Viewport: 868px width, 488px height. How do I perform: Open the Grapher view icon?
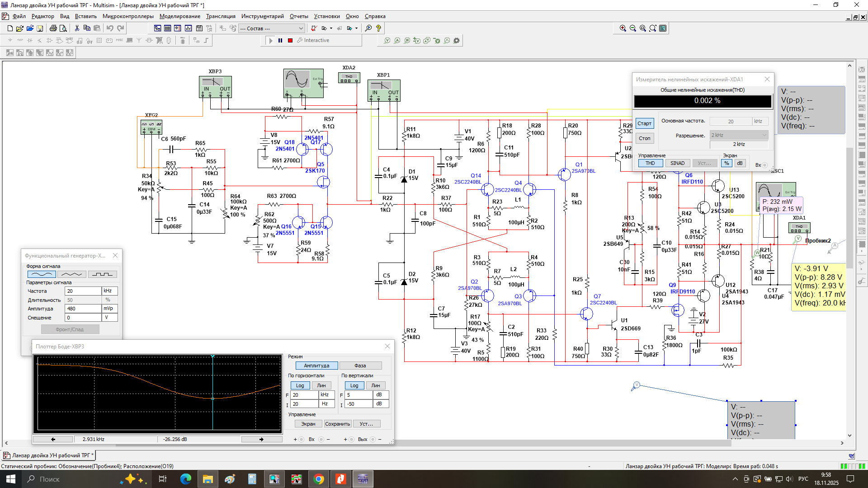(188, 28)
